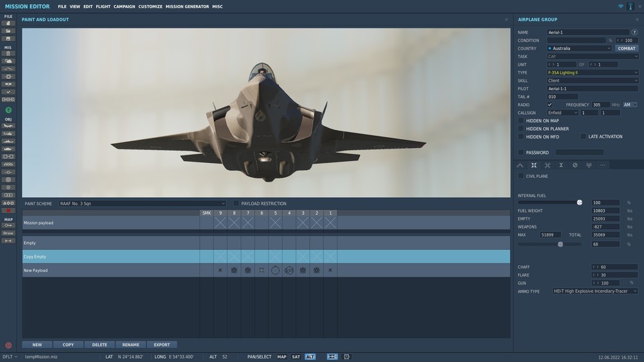Open the PAINT SCHEME dropdown
Screen dimensions: 644x362
coord(142,204)
